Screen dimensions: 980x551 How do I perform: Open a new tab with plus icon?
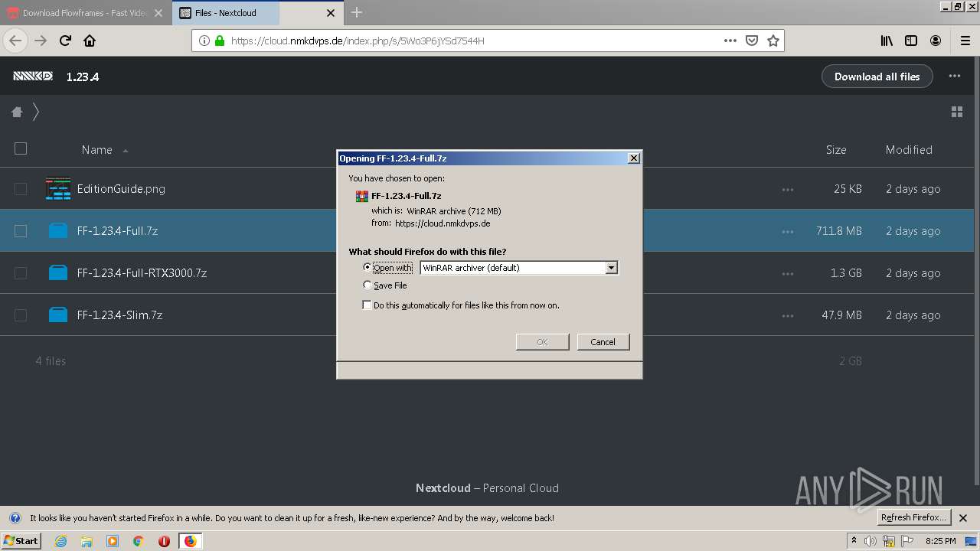tap(357, 12)
